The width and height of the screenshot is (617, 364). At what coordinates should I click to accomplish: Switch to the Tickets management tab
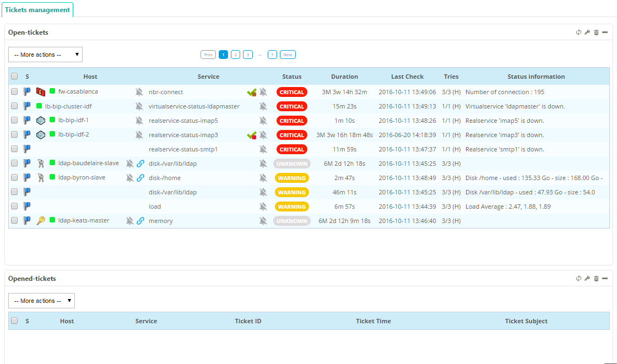pyautogui.click(x=37, y=10)
